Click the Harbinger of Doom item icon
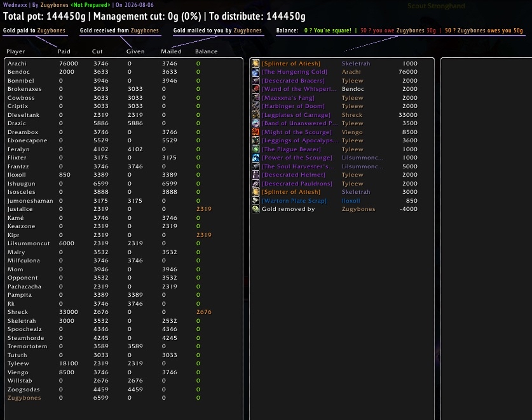 (256, 106)
